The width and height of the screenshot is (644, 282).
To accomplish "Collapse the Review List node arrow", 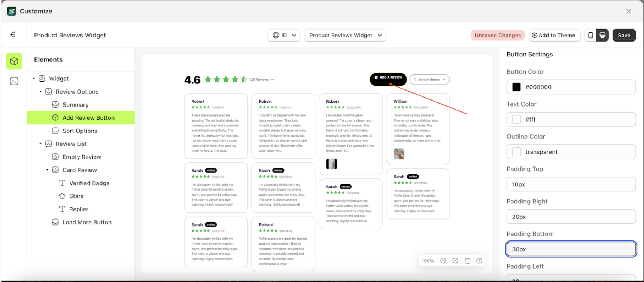I will point(40,144).
